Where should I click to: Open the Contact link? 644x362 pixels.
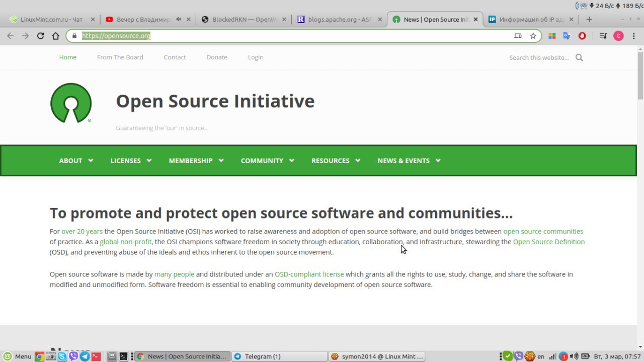tap(175, 57)
